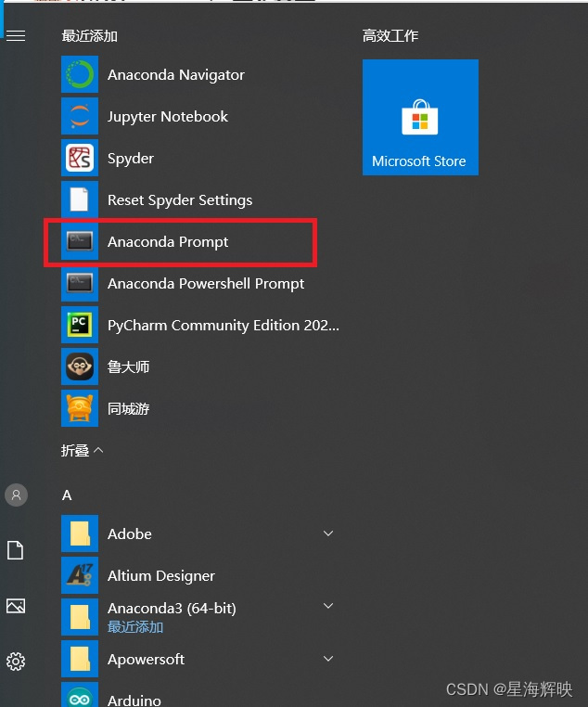Click the letter A section header
Viewport: 588px width, 707px height.
click(67, 495)
